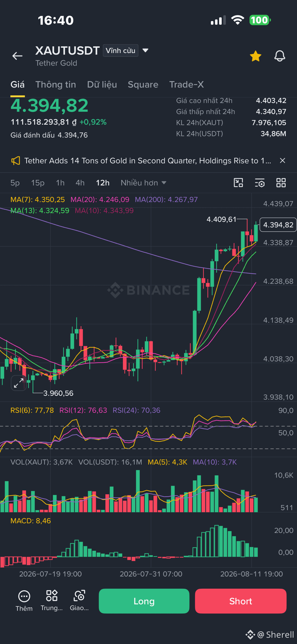Open the Tether Adds 14 Tons announcement

point(147,161)
